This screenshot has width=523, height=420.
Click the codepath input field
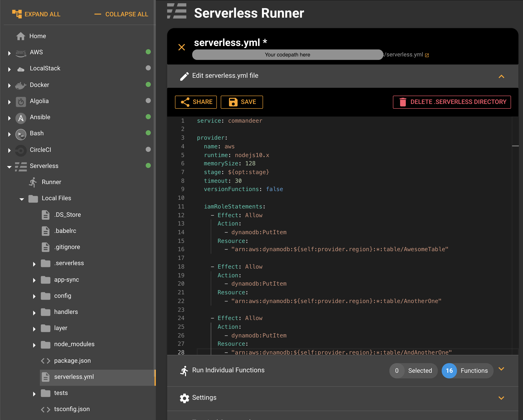pyautogui.click(x=288, y=54)
